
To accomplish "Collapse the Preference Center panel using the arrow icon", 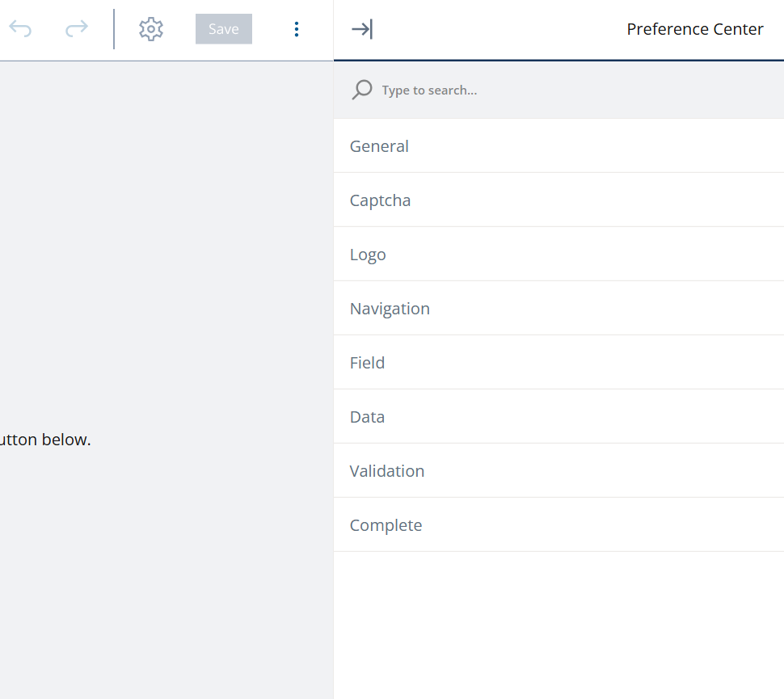I will pos(361,28).
